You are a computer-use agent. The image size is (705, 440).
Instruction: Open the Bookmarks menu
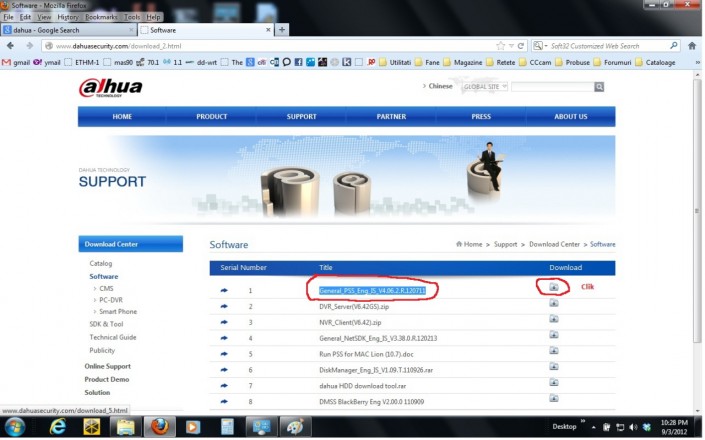pyautogui.click(x=101, y=17)
